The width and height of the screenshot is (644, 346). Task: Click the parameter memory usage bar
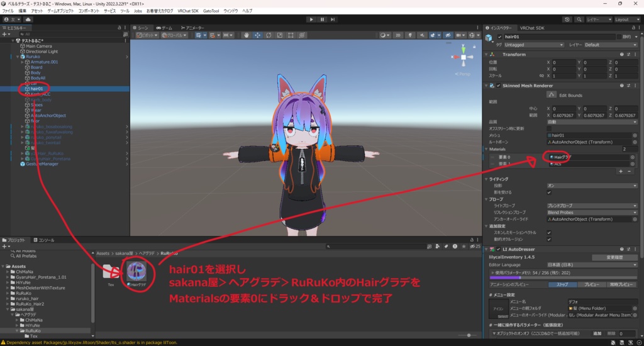tap(563, 277)
